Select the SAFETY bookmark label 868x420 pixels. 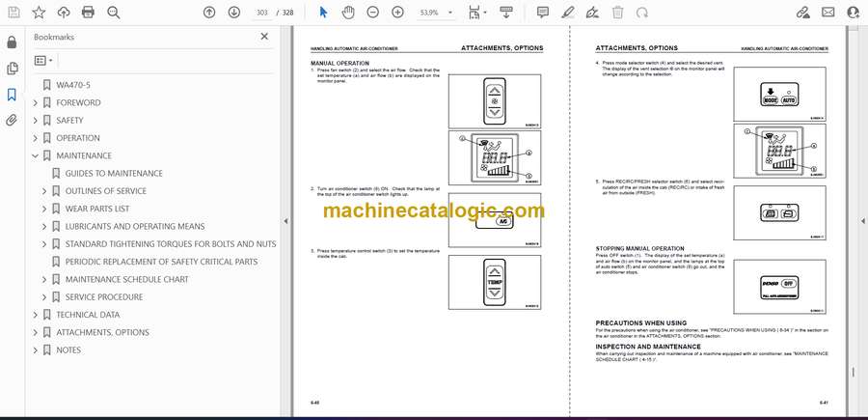tap(69, 121)
